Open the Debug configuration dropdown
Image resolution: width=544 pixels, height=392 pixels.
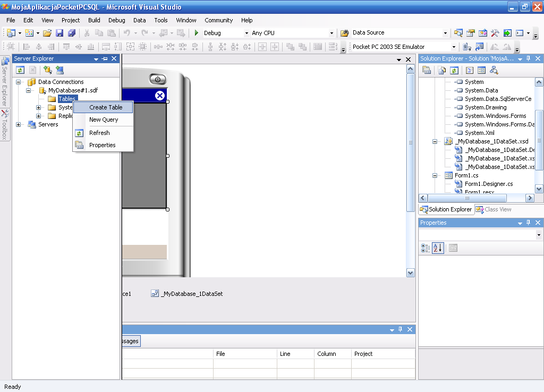coord(246,33)
